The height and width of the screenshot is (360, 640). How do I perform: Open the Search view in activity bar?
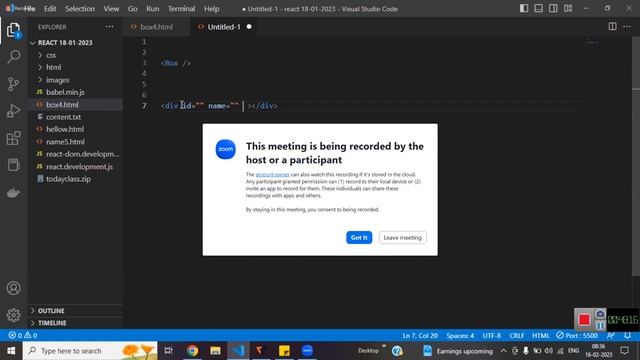click(13, 56)
